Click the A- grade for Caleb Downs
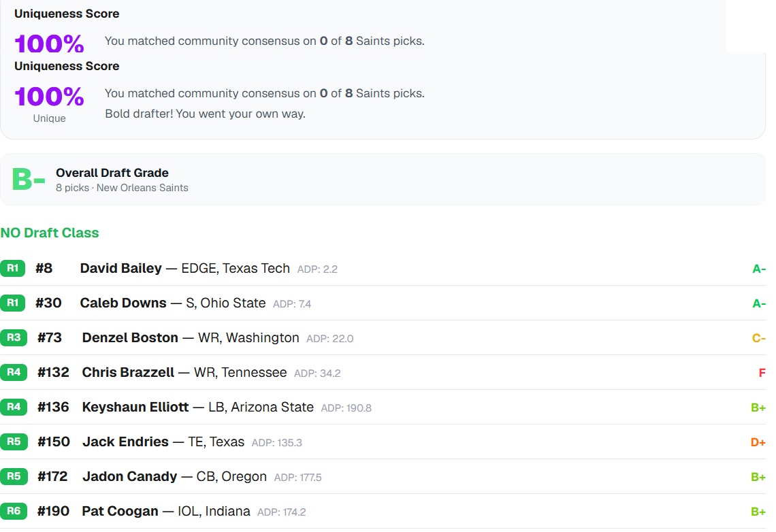 (759, 303)
